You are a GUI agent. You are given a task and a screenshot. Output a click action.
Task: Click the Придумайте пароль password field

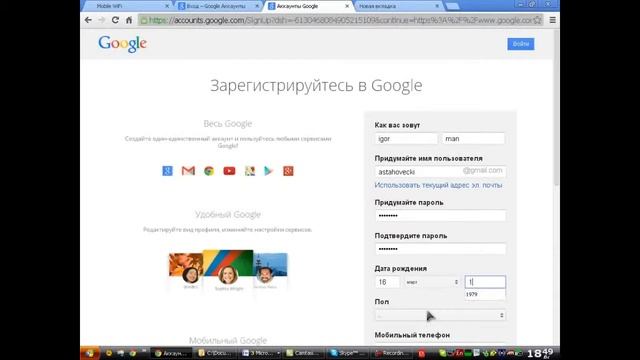(x=440, y=216)
